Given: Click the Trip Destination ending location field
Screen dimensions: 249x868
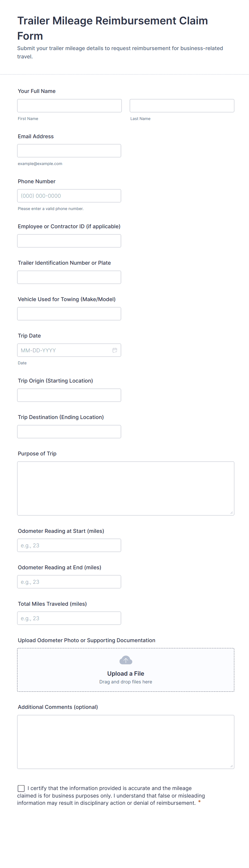Looking at the screenshot, I should point(69,432).
